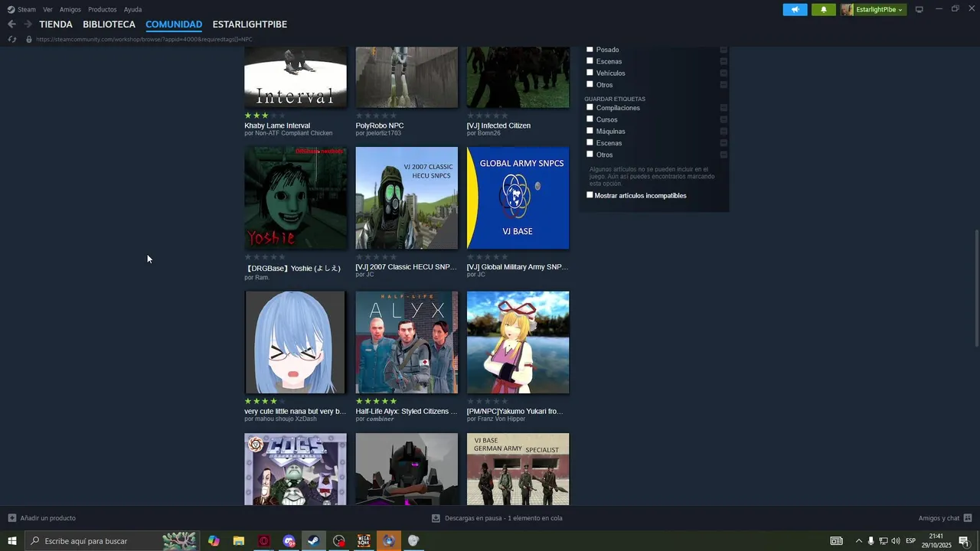Image resolution: width=980 pixels, height=551 pixels.
Task: Click the Windows taskbar search box
Action: coord(112,541)
